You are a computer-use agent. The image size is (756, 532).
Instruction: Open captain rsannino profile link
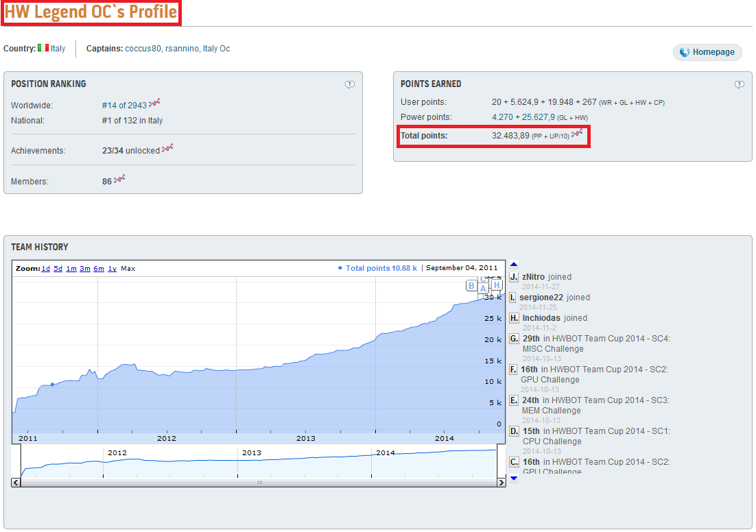182,49
